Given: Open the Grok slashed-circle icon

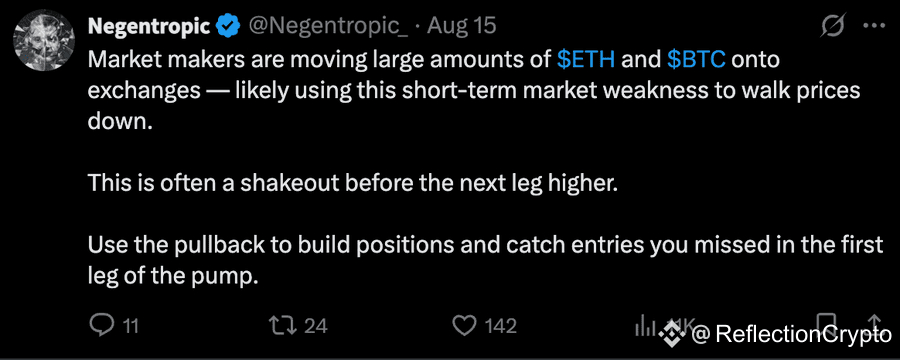Looking at the screenshot, I should 833,26.
